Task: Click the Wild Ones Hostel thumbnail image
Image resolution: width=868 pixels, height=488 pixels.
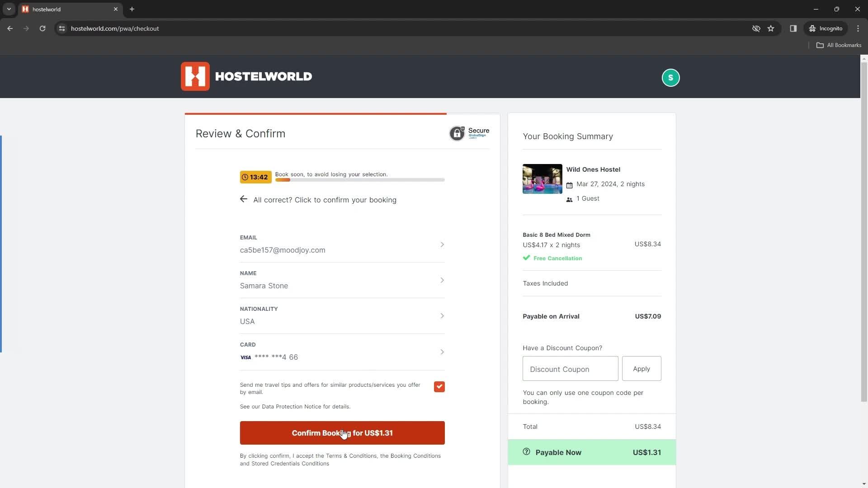Action: coord(542,179)
